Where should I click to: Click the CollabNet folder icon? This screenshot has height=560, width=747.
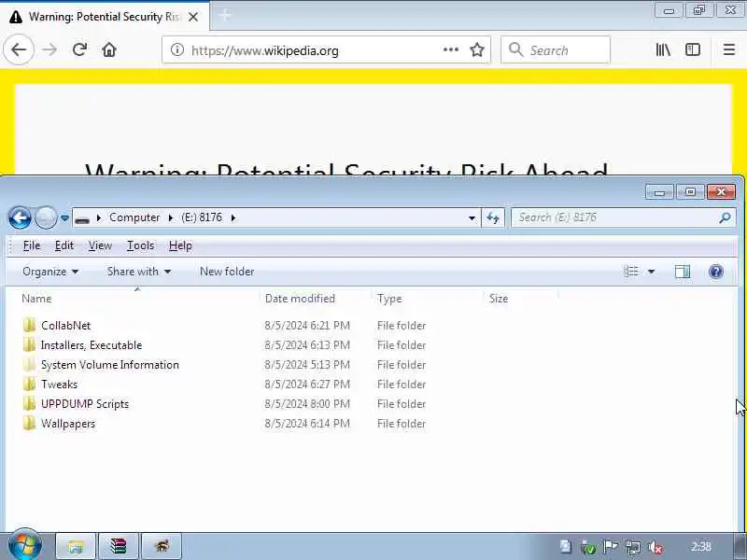pyautogui.click(x=30, y=325)
